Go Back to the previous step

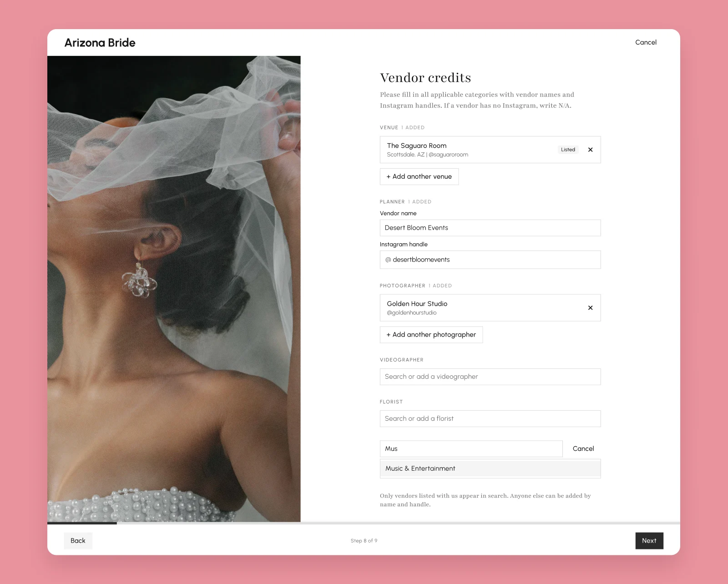(x=78, y=541)
